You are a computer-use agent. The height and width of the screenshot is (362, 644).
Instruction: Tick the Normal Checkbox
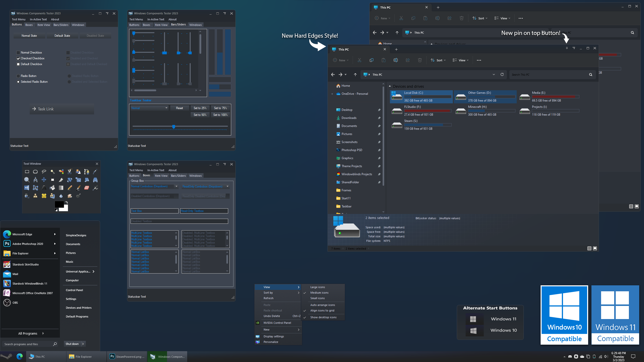point(18,53)
